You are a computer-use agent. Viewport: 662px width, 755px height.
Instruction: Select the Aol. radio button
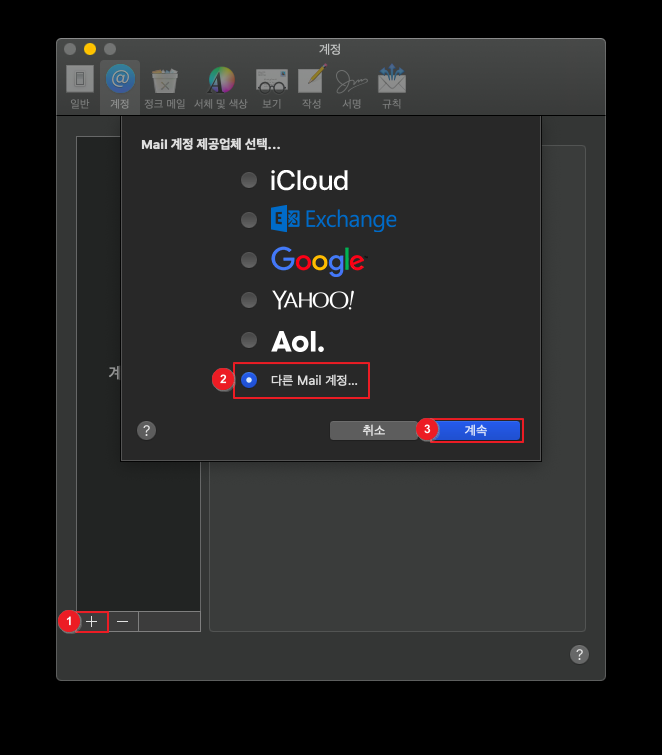(x=249, y=339)
